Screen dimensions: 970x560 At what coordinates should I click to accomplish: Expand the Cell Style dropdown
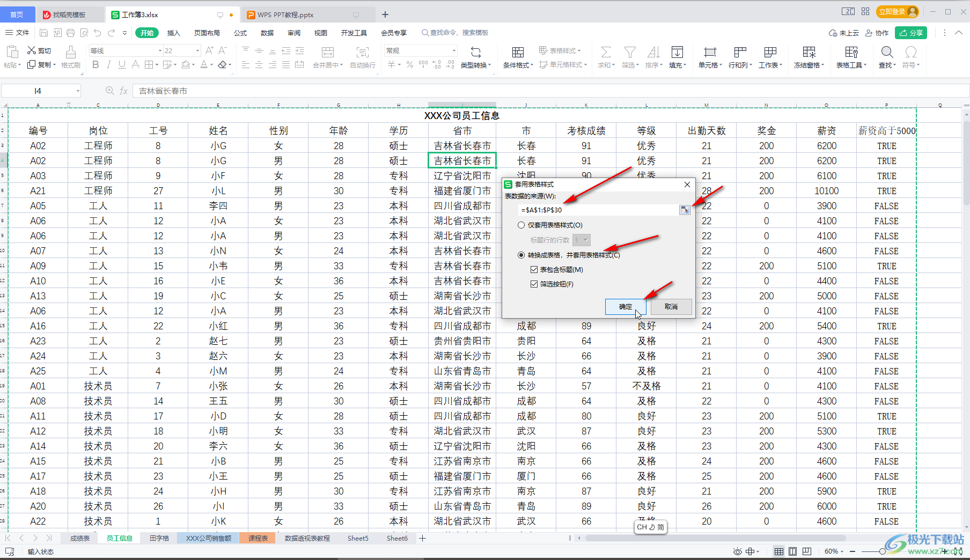[585, 65]
